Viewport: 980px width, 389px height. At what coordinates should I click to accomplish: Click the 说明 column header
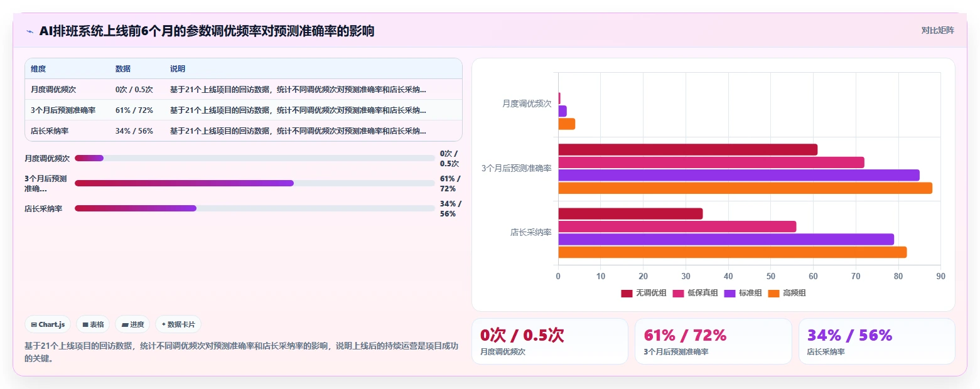(x=178, y=69)
